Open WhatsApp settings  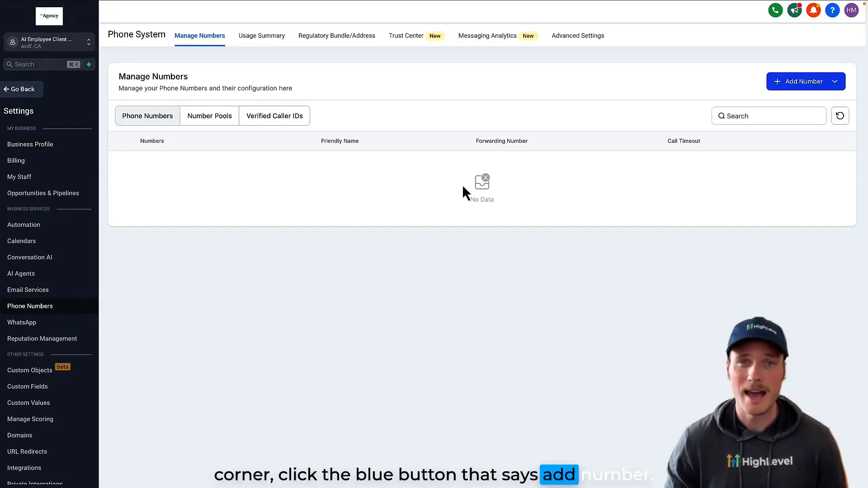[22, 322]
